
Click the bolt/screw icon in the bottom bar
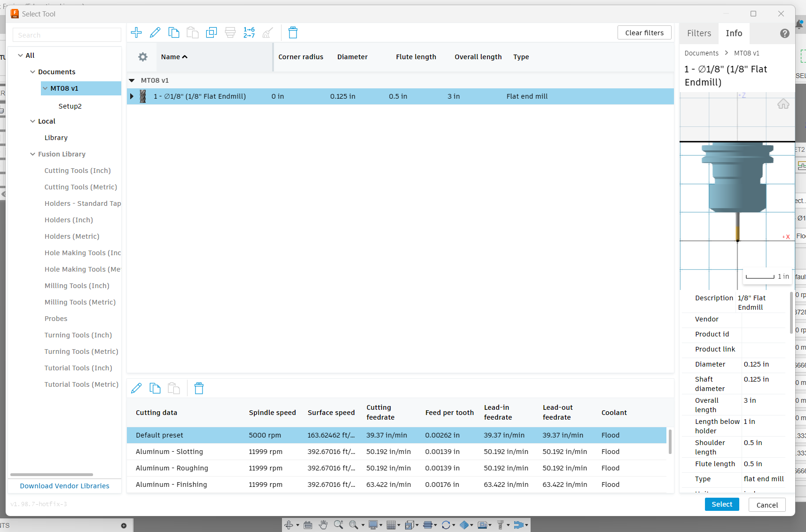point(501,525)
